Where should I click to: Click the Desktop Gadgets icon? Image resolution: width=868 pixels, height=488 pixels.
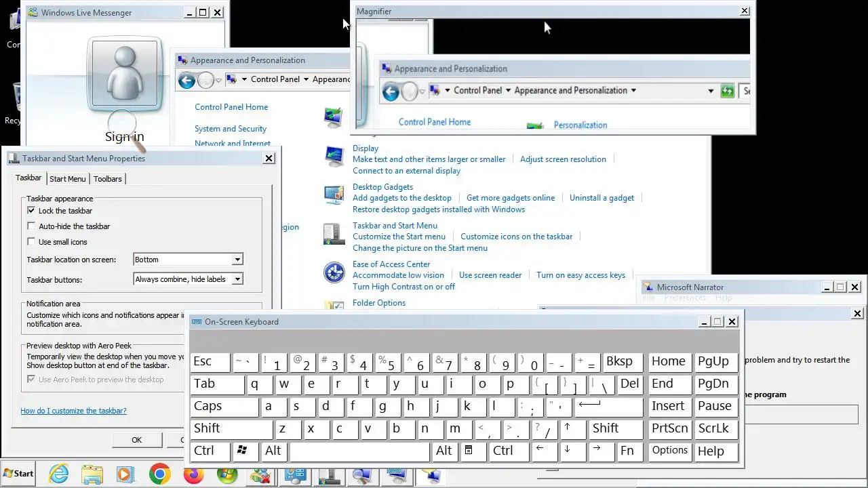point(334,195)
